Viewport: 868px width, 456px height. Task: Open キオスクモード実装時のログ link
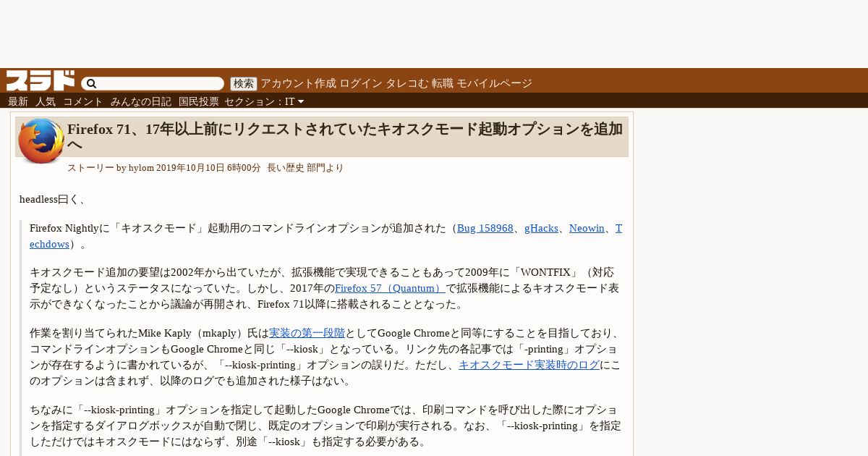click(529, 365)
